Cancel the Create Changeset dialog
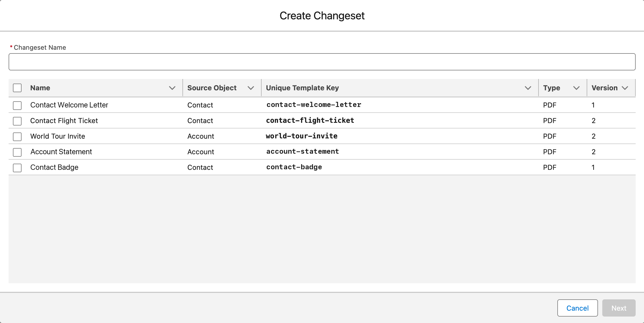This screenshot has height=323, width=644. 578,308
